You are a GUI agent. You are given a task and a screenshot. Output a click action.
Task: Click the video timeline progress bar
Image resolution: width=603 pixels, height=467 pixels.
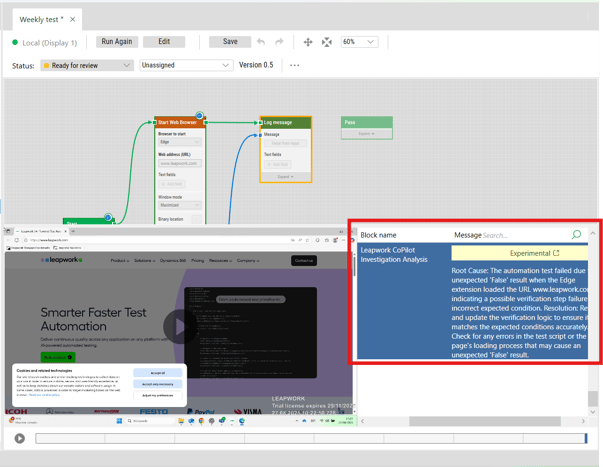[311, 438]
